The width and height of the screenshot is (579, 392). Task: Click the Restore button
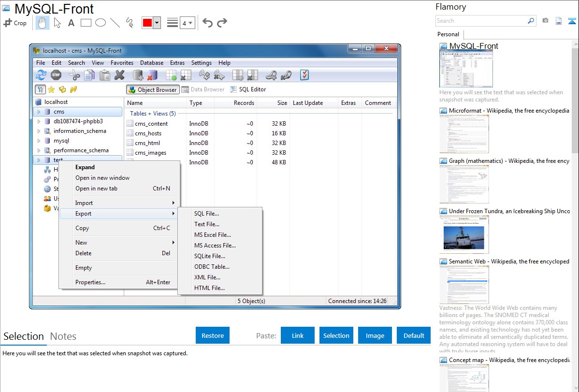tap(213, 335)
